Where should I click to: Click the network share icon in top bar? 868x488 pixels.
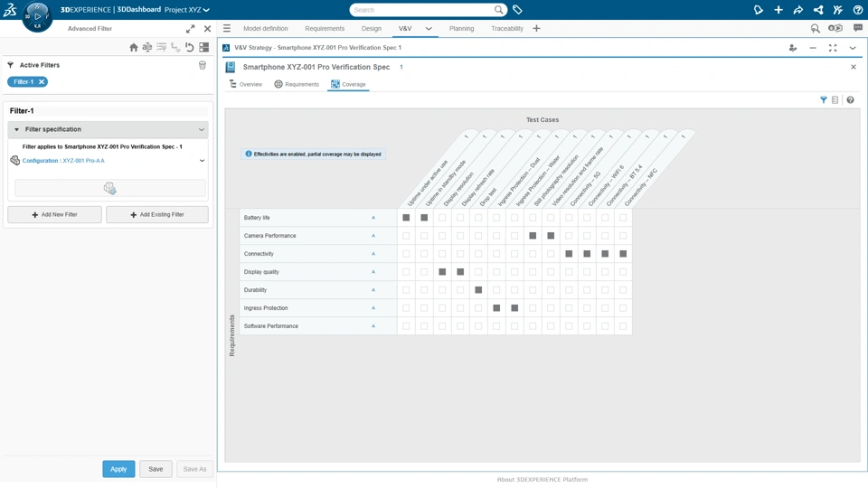click(818, 10)
